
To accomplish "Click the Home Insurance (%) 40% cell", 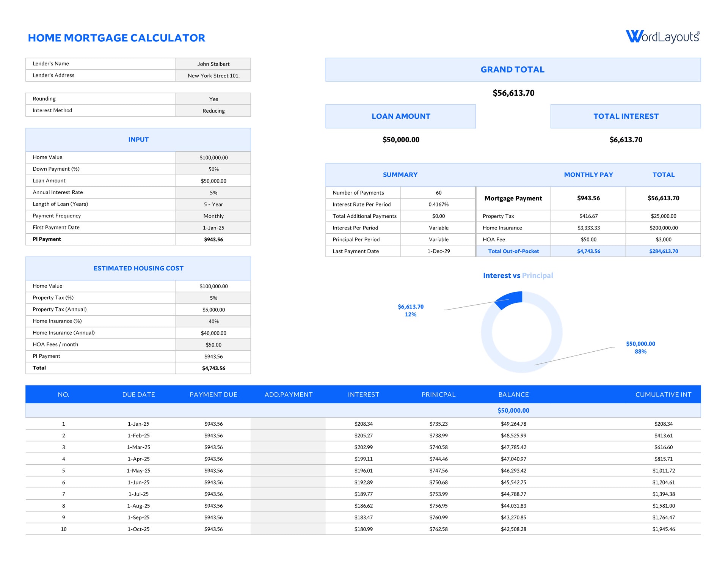I will point(213,321).
